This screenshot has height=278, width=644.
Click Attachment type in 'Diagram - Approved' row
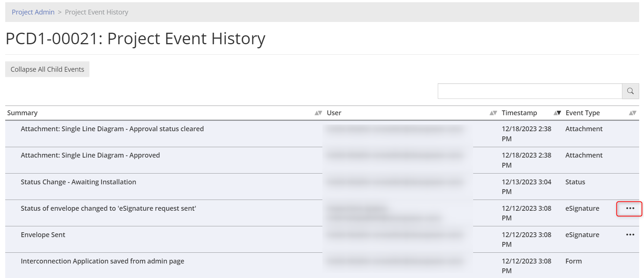click(x=584, y=155)
